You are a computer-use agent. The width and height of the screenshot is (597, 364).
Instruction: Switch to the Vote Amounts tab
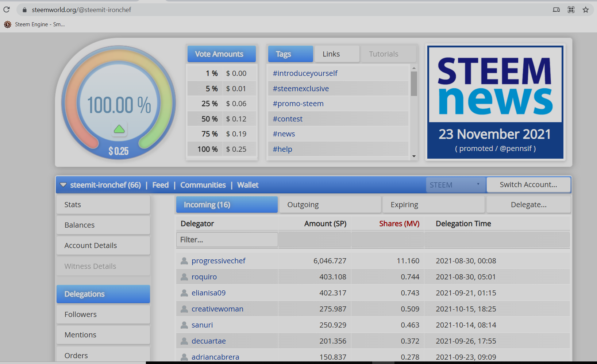tap(222, 54)
